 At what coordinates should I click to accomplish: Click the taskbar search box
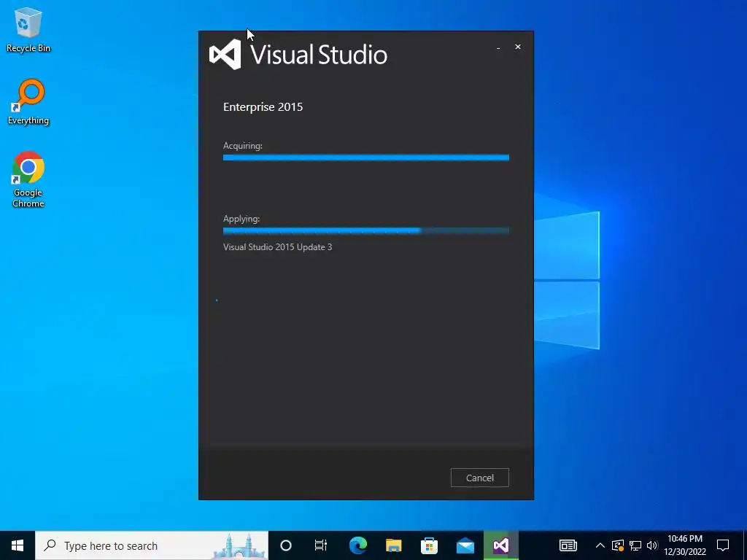coord(152,545)
